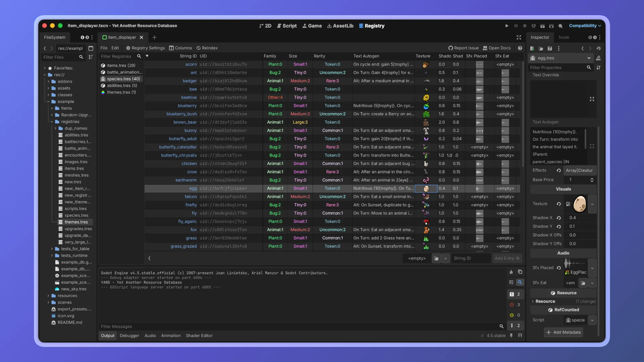Clear output with the broom icon
The height and width of the screenshot is (362, 644).
click(511, 272)
